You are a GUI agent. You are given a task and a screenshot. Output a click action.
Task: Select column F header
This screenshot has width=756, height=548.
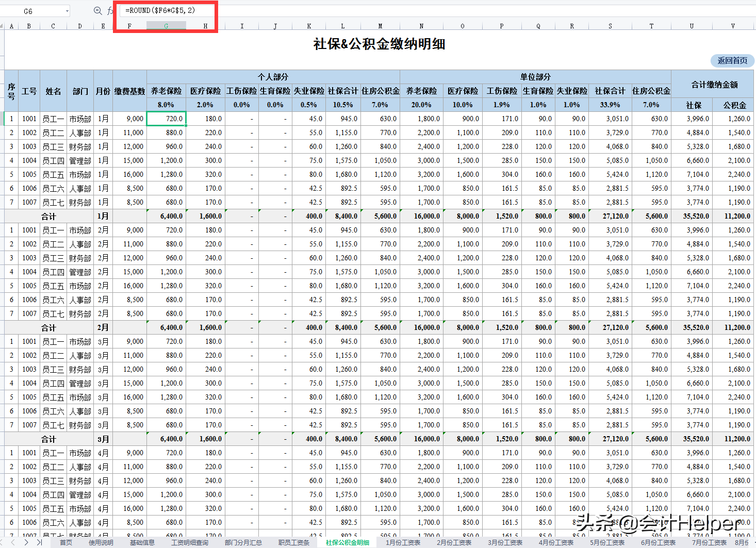click(129, 26)
